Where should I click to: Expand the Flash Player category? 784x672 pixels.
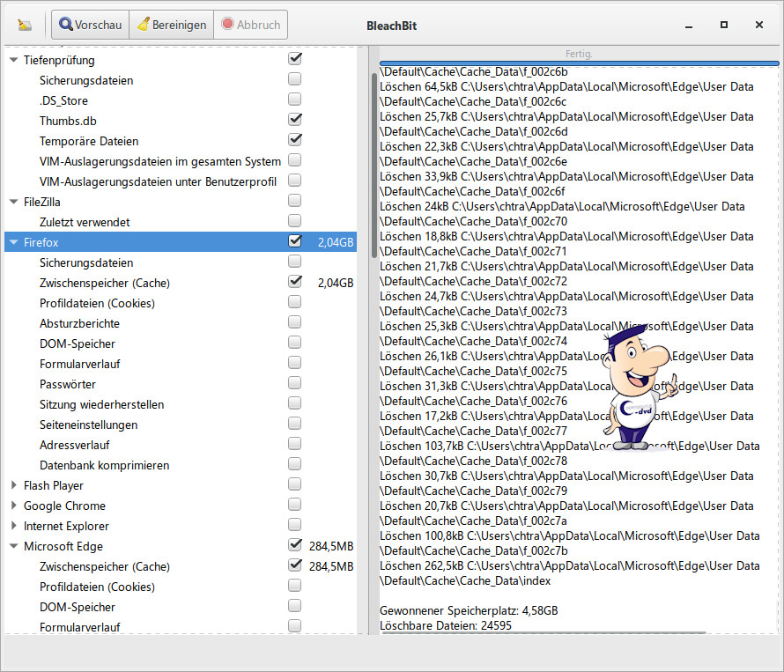click(x=14, y=485)
